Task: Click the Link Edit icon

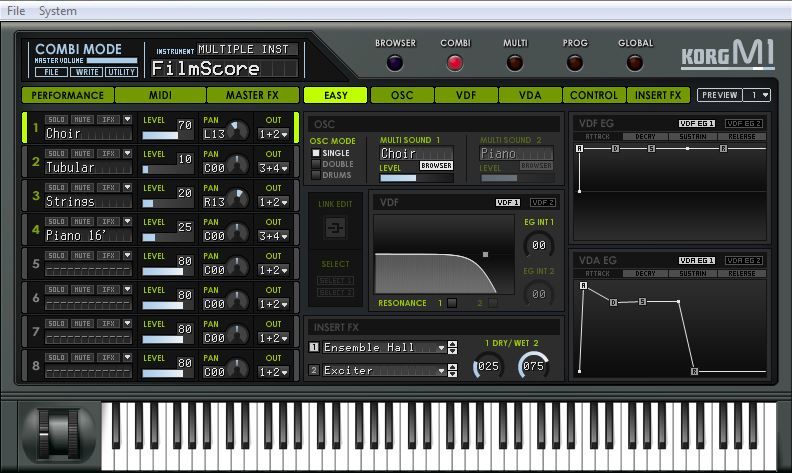Action: tap(335, 227)
